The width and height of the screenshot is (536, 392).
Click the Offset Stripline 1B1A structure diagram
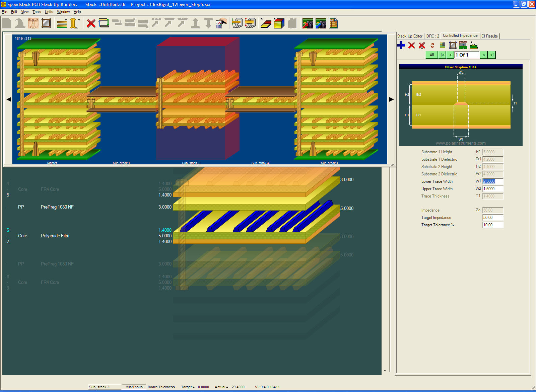[461, 105]
